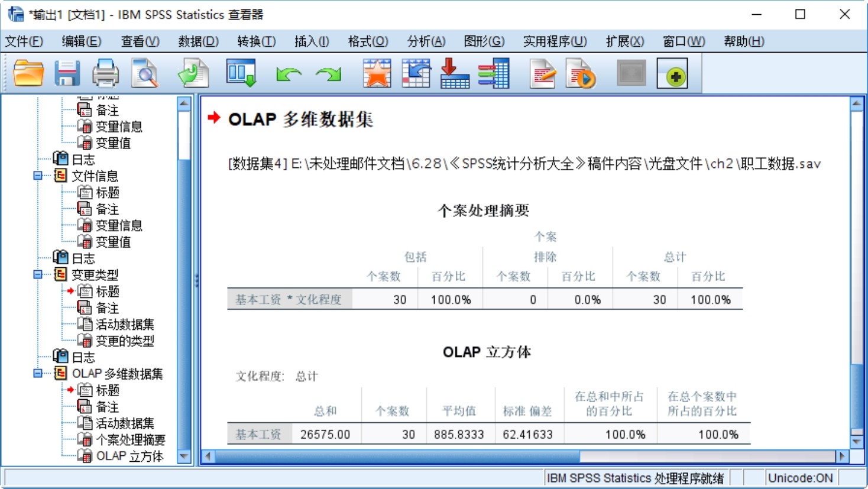868x489 pixels.
Task: Click the Variables list toolbar icon
Action: (x=494, y=74)
